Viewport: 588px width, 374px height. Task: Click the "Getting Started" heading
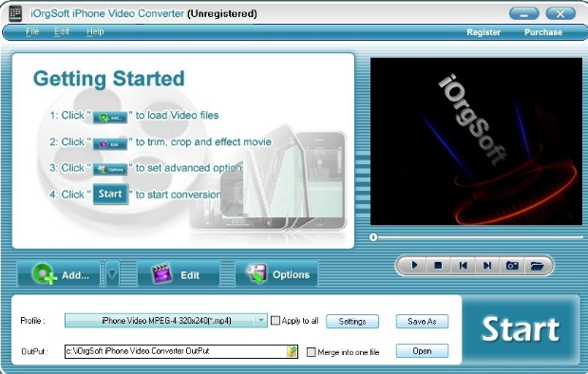(x=108, y=79)
